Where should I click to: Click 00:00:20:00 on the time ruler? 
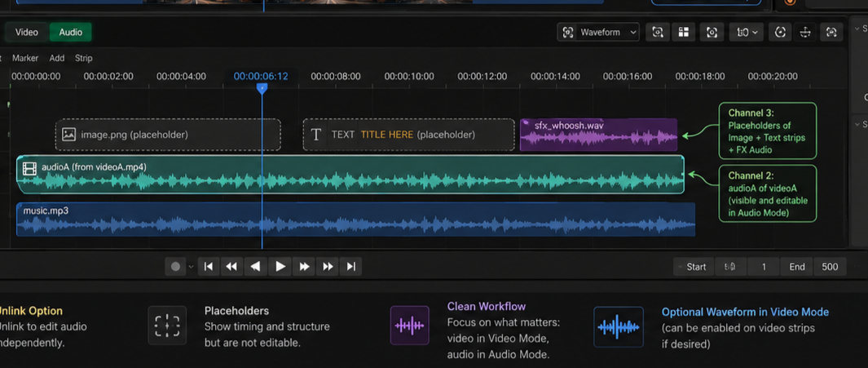(x=773, y=77)
